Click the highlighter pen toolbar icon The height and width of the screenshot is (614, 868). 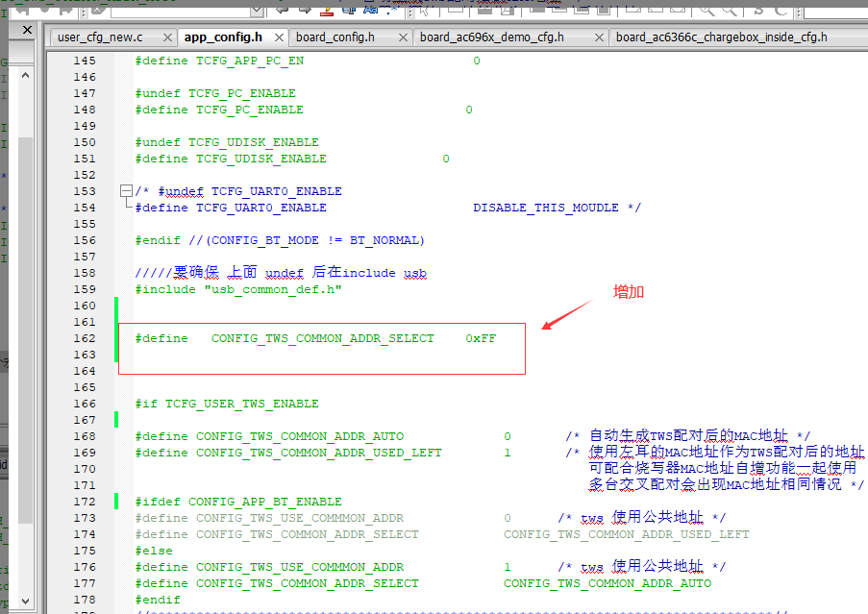coord(328,9)
